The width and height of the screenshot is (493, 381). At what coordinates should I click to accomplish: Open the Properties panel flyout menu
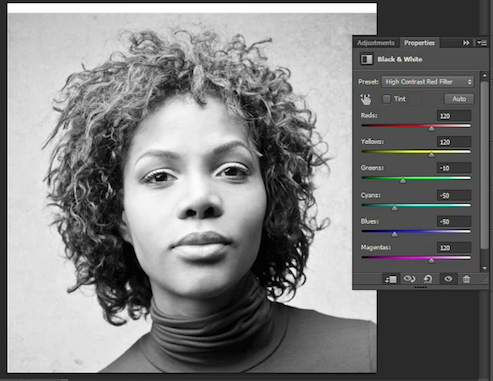click(x=482, y=43)
